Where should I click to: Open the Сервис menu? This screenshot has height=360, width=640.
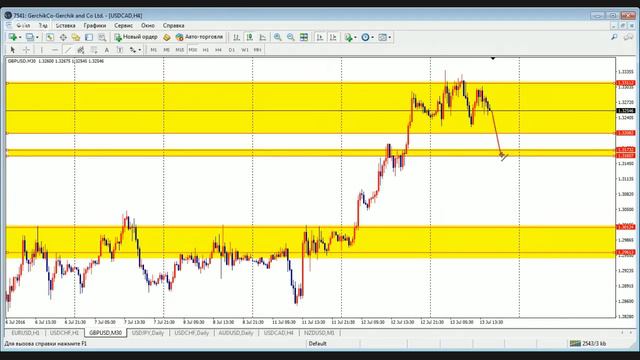pyautogui.click(x=123, y=25)
